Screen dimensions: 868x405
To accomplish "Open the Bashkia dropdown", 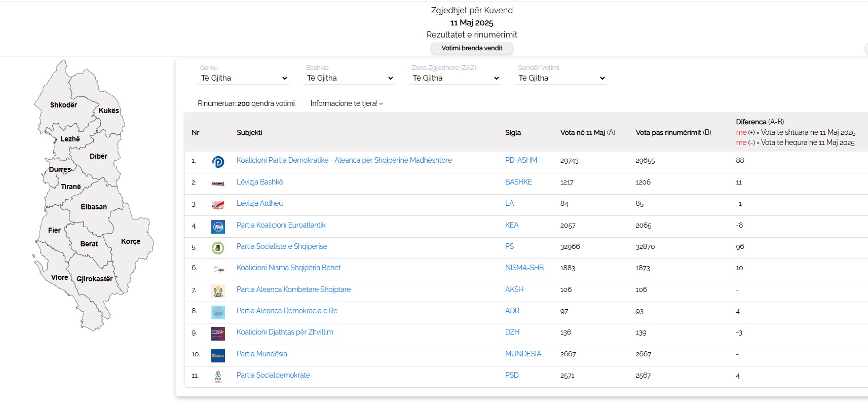I will click(349, 78).
